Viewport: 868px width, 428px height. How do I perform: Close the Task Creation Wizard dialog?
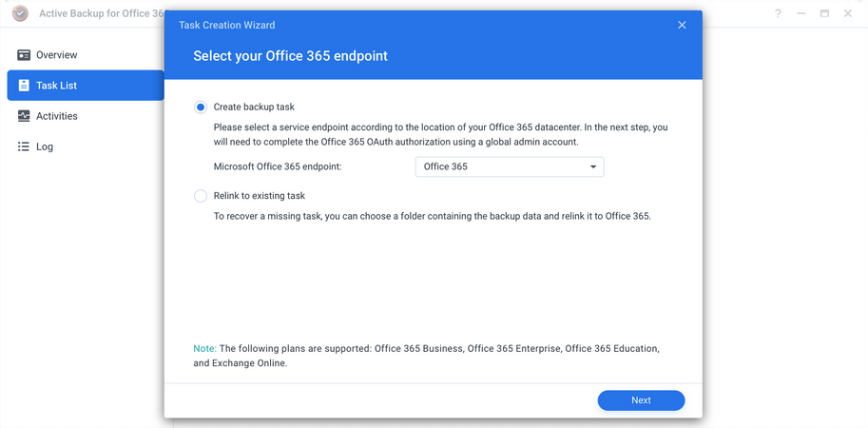pyautogui.click(x=682, y=25)
